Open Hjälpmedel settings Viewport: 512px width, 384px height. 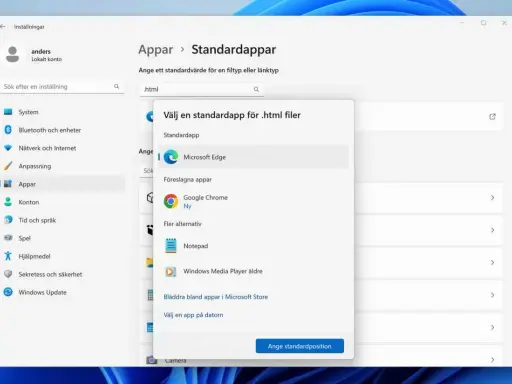63,256
